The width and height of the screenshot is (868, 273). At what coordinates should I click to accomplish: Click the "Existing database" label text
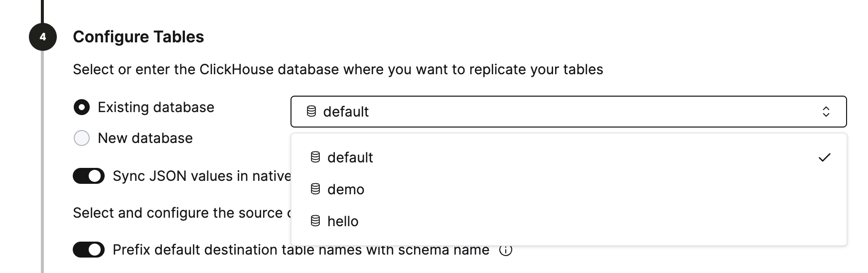click(x=156, y=107)
